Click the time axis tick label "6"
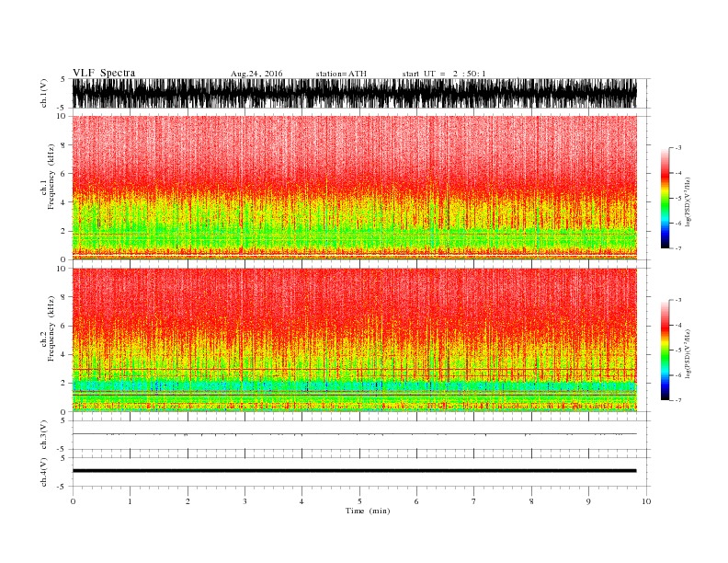The image size is (728, 563). click(x=416, y=501)
